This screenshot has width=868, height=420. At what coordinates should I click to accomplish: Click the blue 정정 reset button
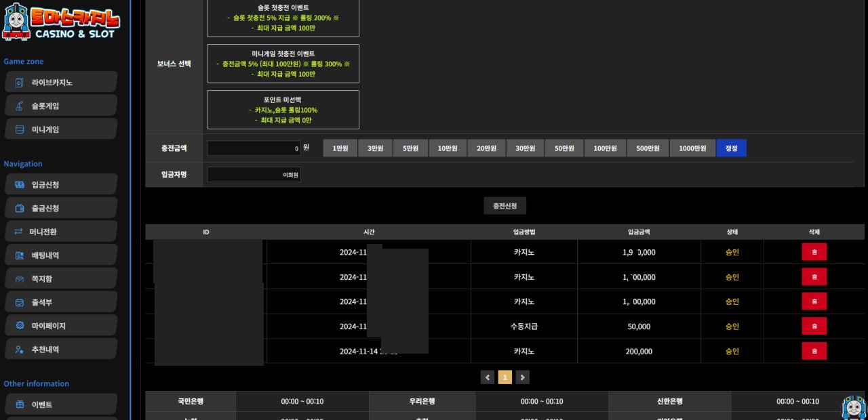[x=731, y=148]
